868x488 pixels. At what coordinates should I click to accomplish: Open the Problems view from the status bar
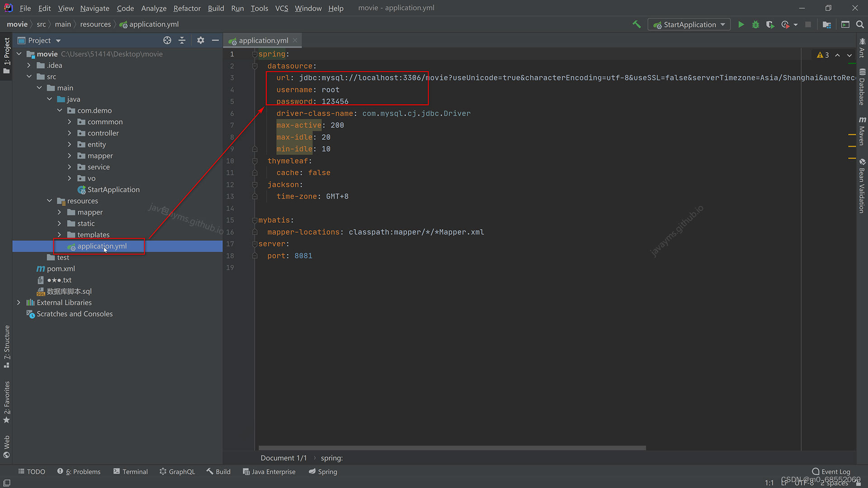pyautogui.click(x=83, y=471)
